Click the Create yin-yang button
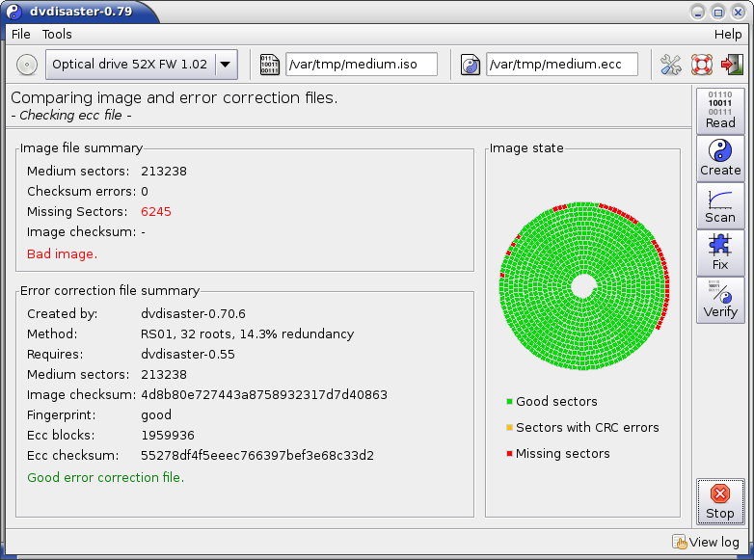This screenshot has height=560, width=754. tap(720, 157)
